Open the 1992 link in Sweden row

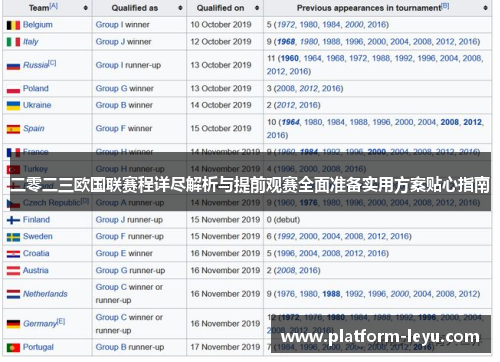click(x=286, y=237)
